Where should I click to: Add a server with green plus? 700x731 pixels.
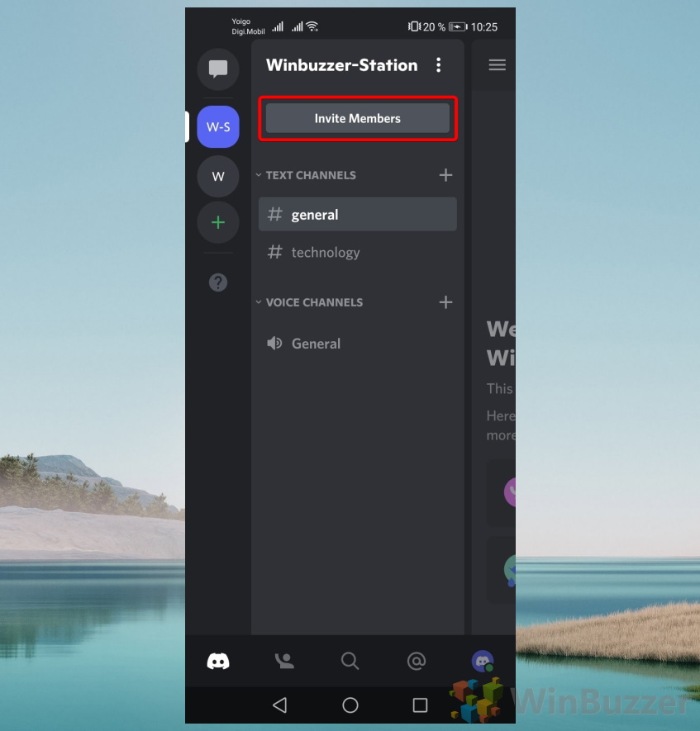[x=218, y=222]
